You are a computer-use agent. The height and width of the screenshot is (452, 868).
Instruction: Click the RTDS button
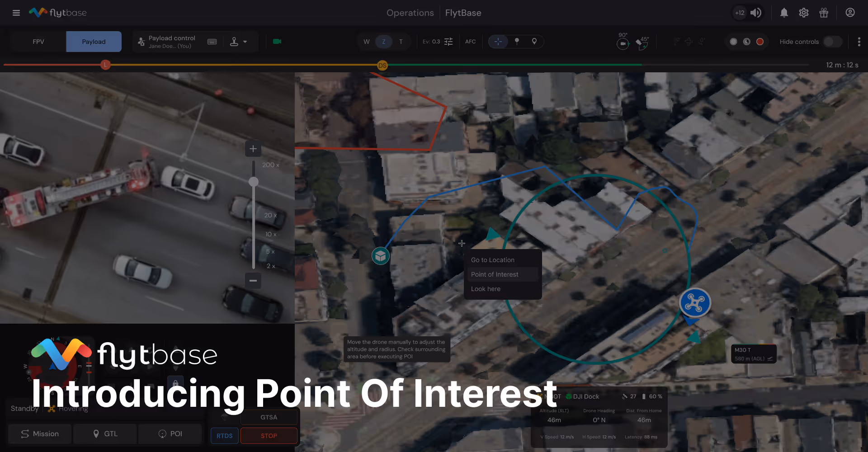[225, 436]
